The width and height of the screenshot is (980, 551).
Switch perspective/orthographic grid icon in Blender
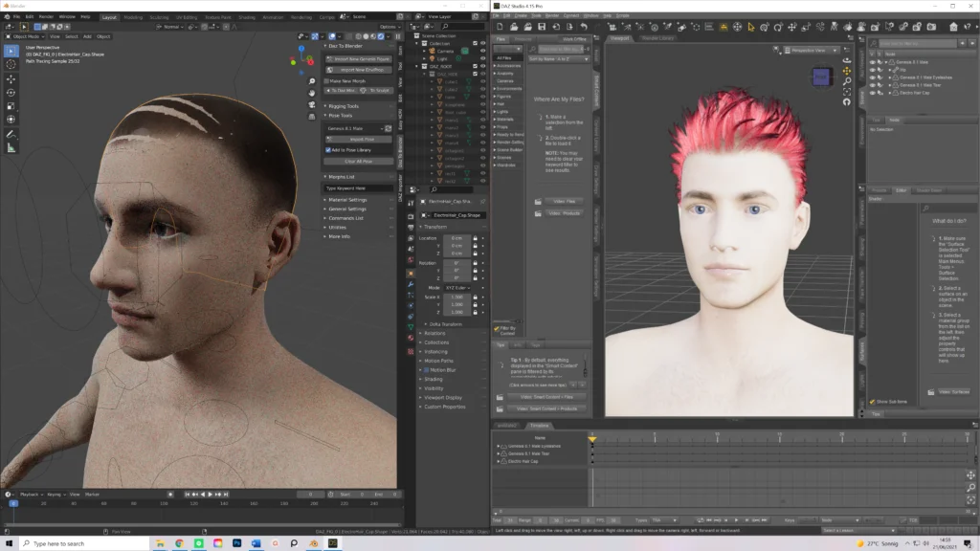[x=312, y=116]
